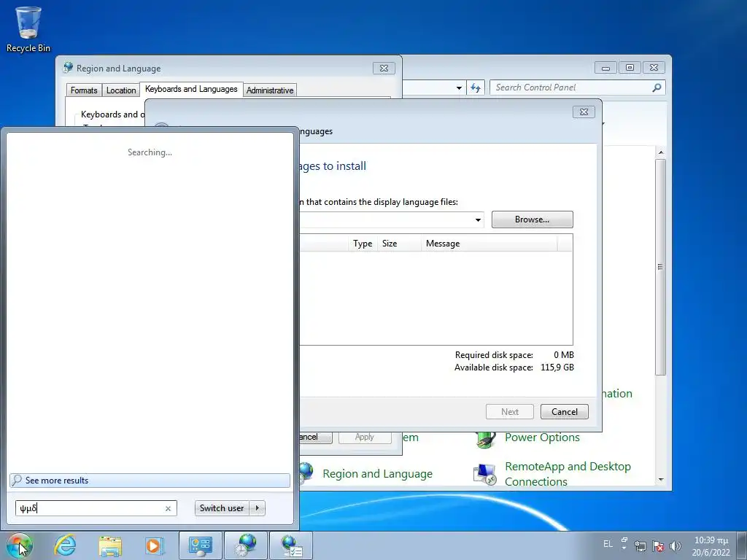Open the RemoteApp and Desktop Connections icon
This screenshot has width=747, height=560.
click(x=485, y=474)
